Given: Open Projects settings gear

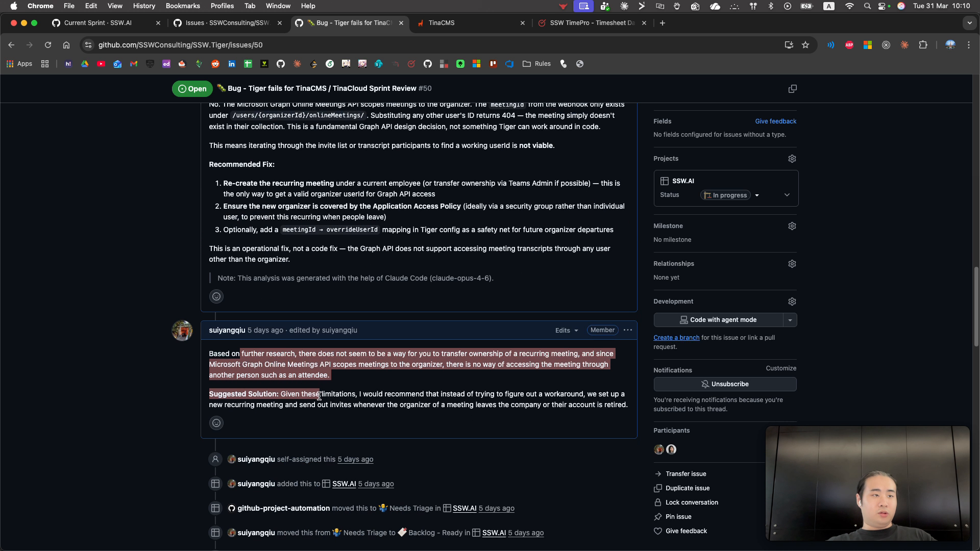Looking at the screenshot, I should [792, 159].
